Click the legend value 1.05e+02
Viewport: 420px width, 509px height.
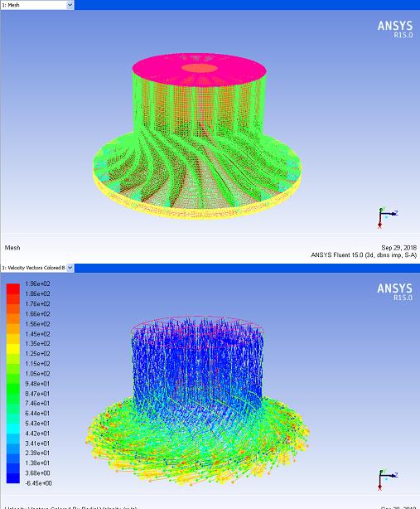coord(37,374)
